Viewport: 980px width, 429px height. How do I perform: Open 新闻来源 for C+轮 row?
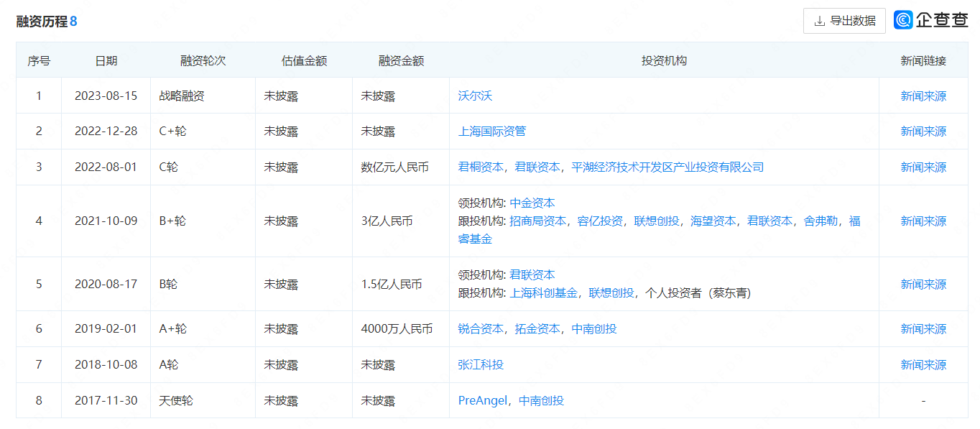[x=923, y=132]
